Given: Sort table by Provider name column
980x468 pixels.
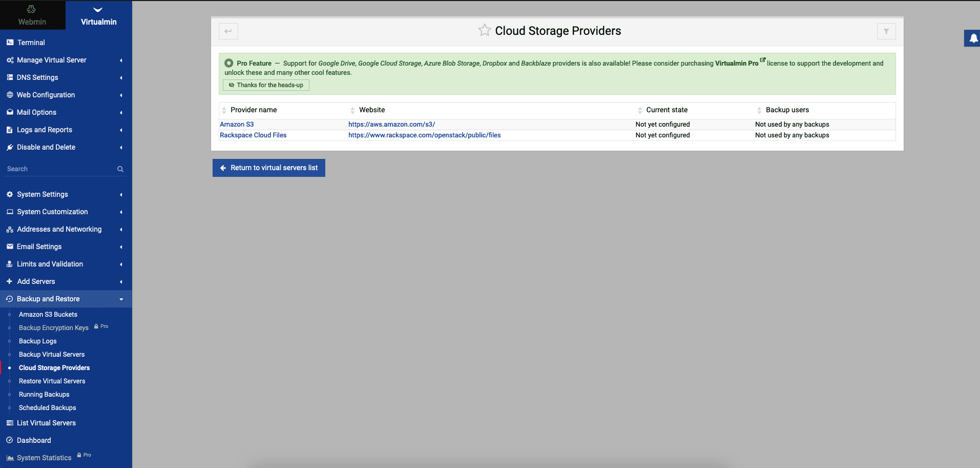Looking at the screenshot, I should pos(254,110).
